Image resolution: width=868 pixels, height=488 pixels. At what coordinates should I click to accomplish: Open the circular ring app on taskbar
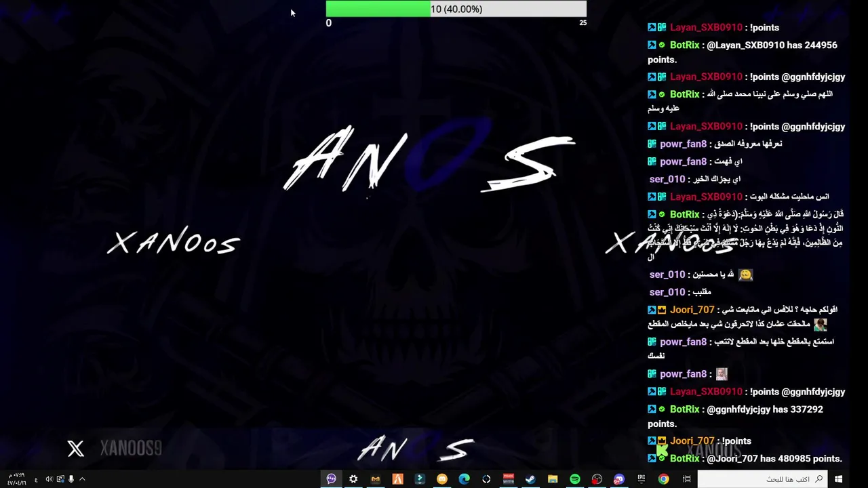(x=486, y=479)
